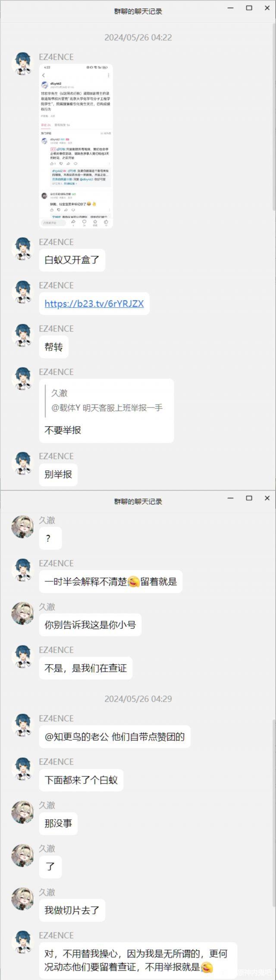The image size is (276, 980).
Task: Open the b23.tv/6rYRJZX link
Action: coord(94,304)
